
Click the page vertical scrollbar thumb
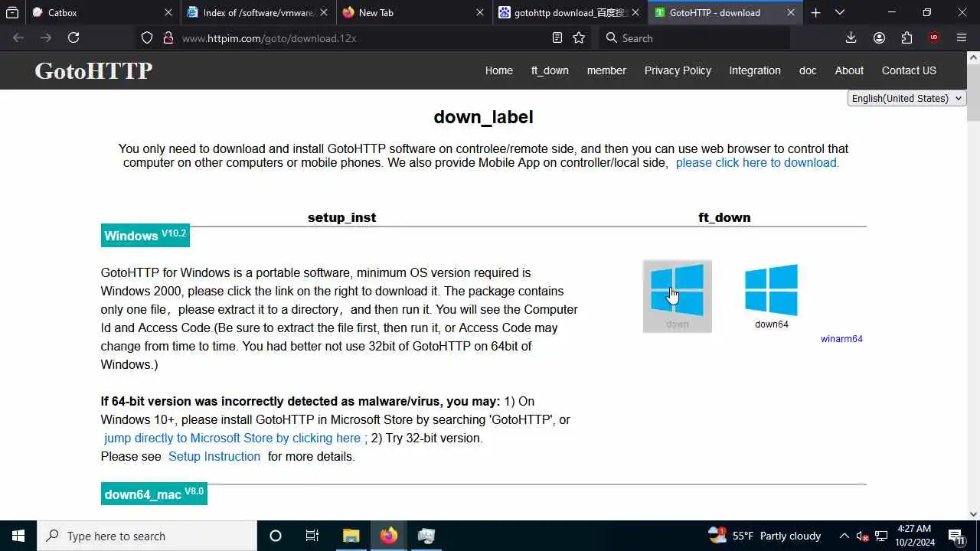(974, 92)
